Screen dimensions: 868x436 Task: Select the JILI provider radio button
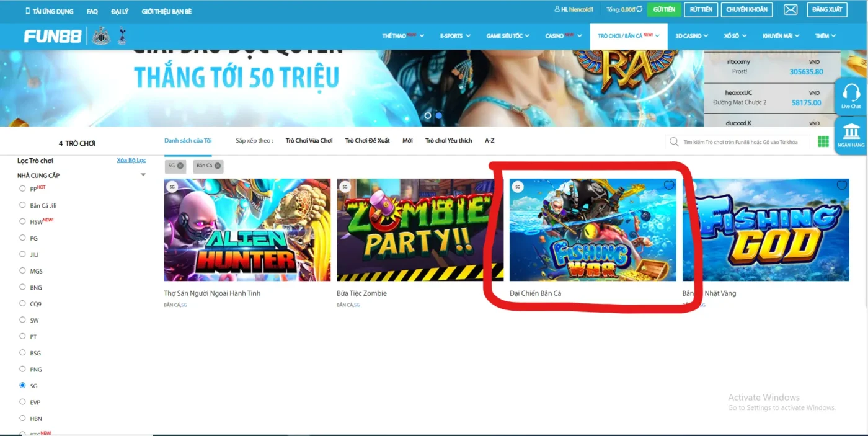pyautogui.click(x=23, y=254)
